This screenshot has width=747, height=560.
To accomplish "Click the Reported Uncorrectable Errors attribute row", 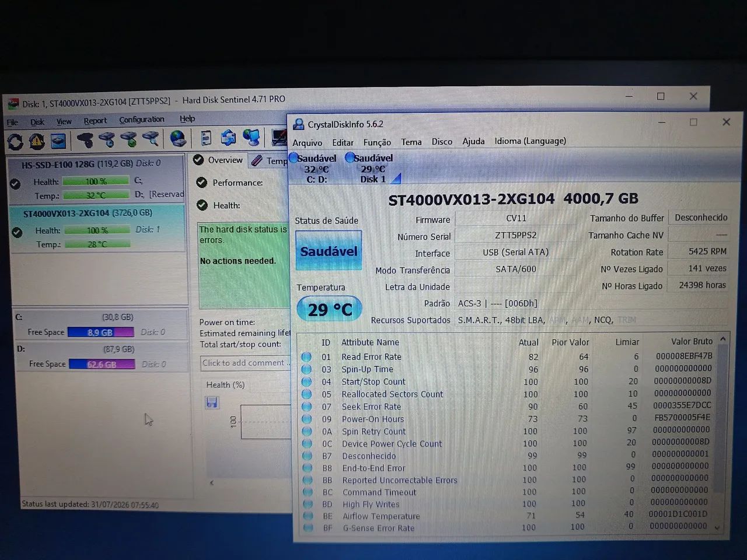I will (507, 480).
